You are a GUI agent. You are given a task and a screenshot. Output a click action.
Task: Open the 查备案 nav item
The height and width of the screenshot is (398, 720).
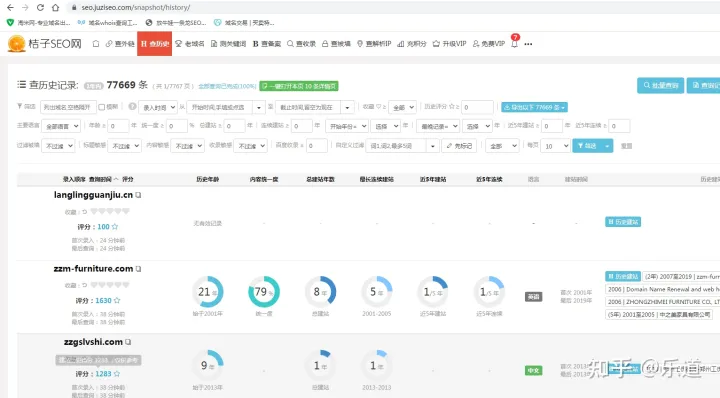click(x=267, y=44)
